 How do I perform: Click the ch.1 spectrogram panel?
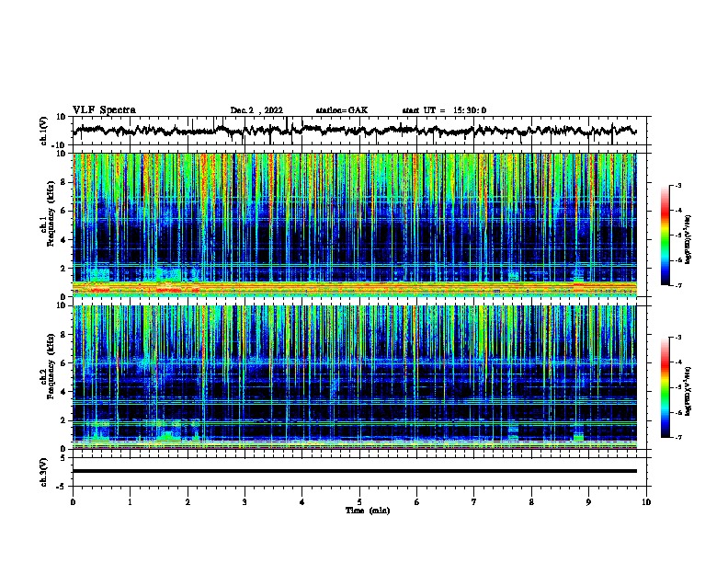(355, 224)
